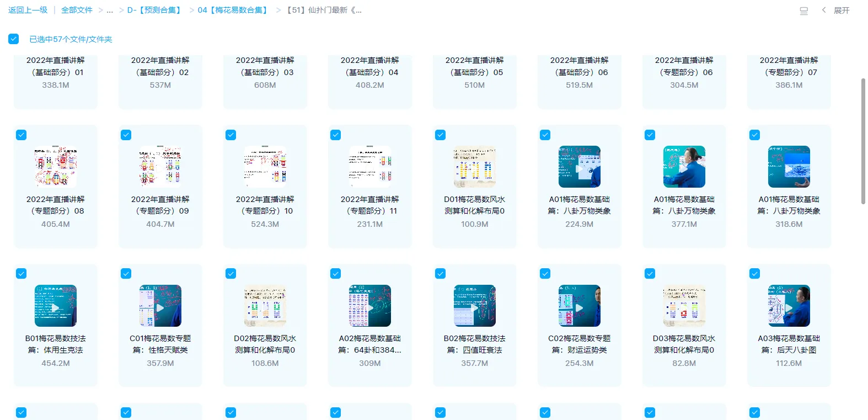The height and width of the screenshot is (420, 868).
Task: Click file name 2022年直播讲解(专题部分)06
Action: point(684,66)
